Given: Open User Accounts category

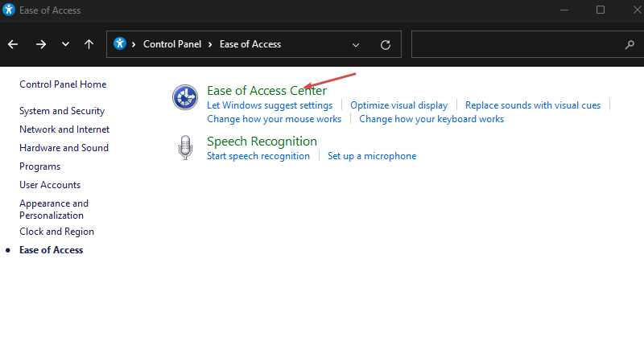Looking at the screenshot, I should click(x=50, y=185).
